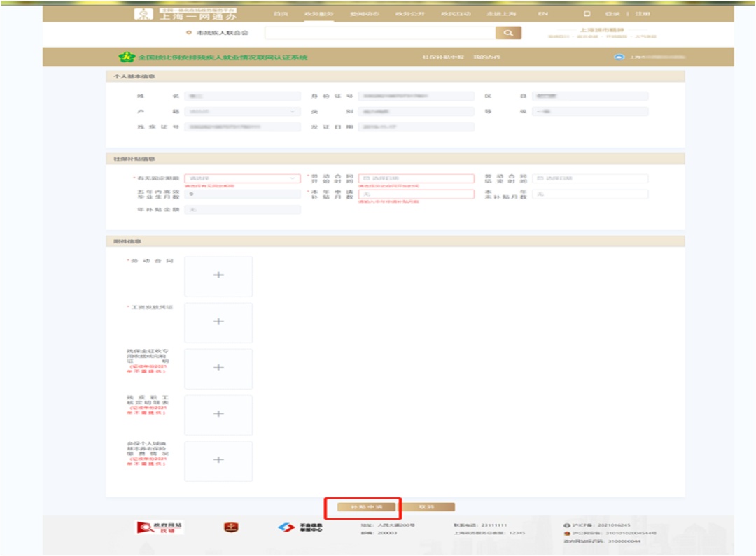
Task: Open the 政务公开 nav item
Action: click(x=409, y=14)
